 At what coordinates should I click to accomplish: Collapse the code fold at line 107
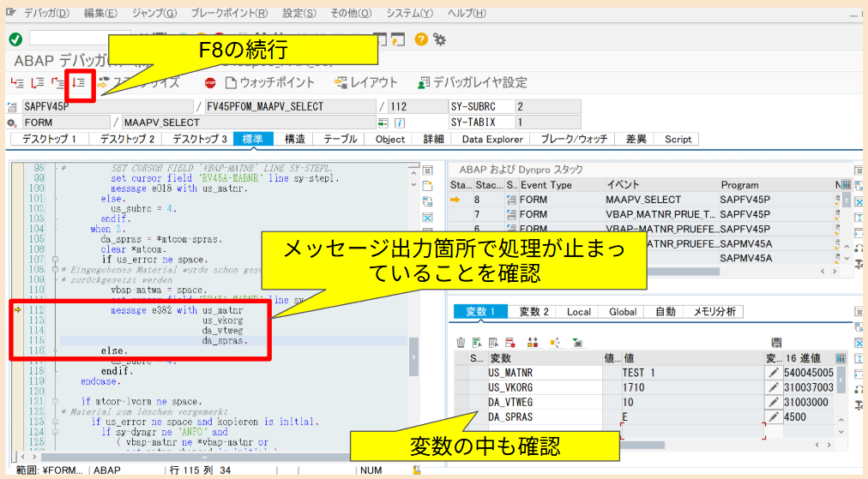point(56,260)
